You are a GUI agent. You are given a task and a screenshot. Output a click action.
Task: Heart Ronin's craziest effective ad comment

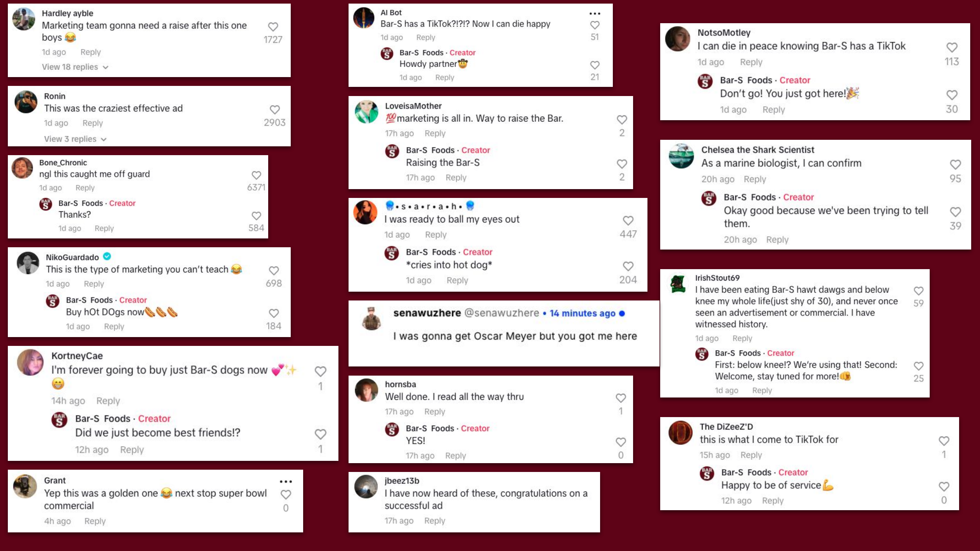click(x=275, y=109)
